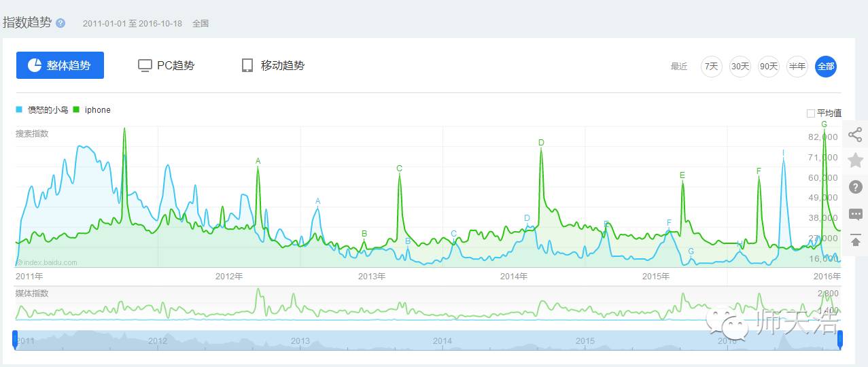Screen dimensions: 868x367
Task: Select the 半年 time range
Action: 797,67
